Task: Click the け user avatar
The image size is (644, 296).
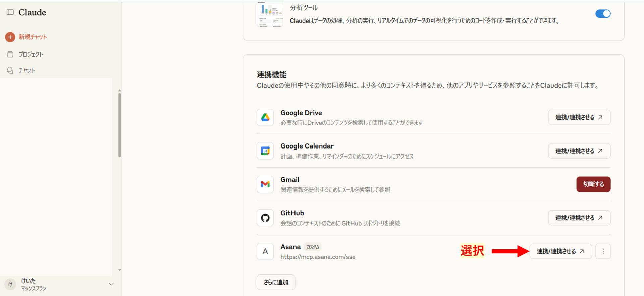Action: click(x=10, y=284)
